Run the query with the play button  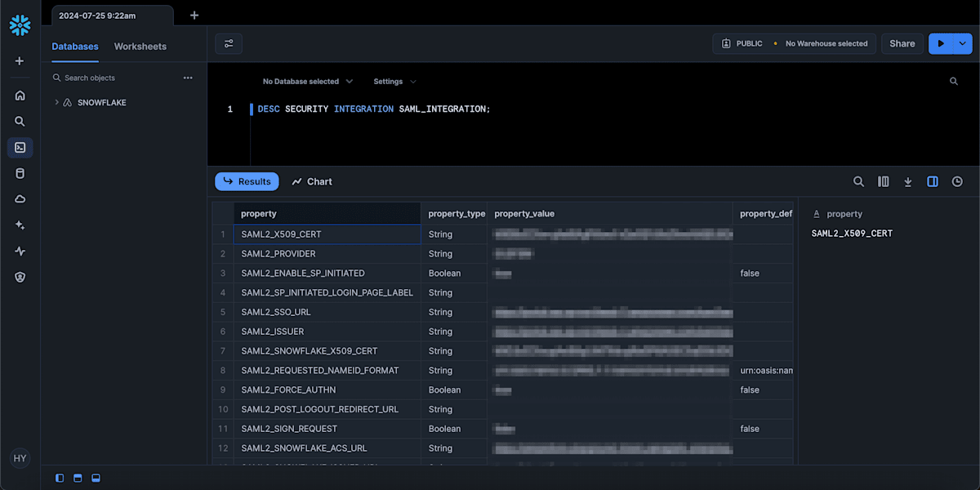point(941,44)
